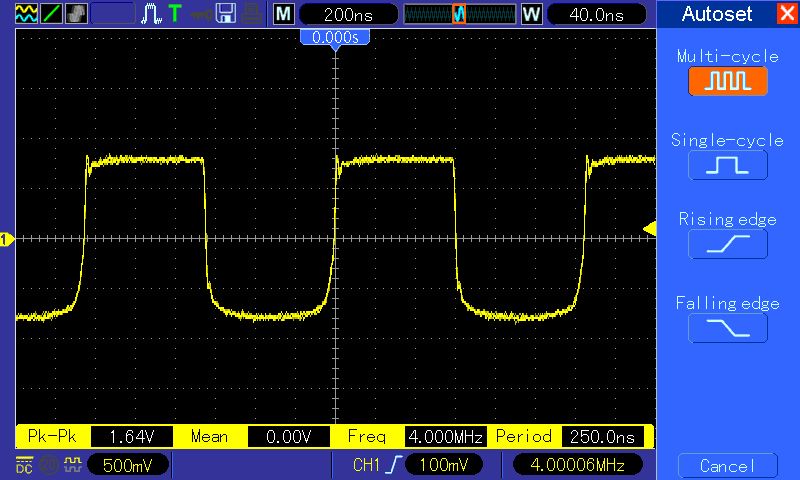Click the W window timebase label
Screen dimensions: 800x480
coord(531,14)
